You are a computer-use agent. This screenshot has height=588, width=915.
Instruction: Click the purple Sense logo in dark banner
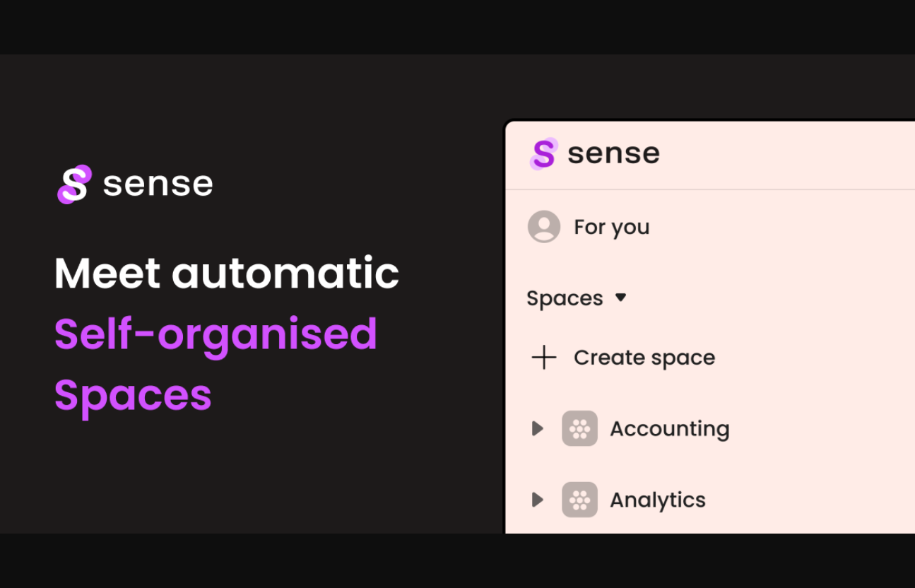(74, 184)
